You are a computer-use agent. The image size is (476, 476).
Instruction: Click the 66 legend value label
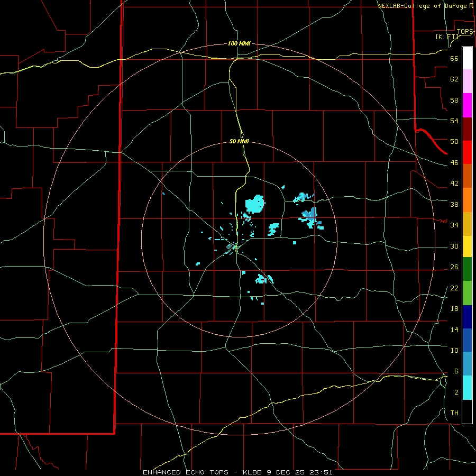click(454, 58)
